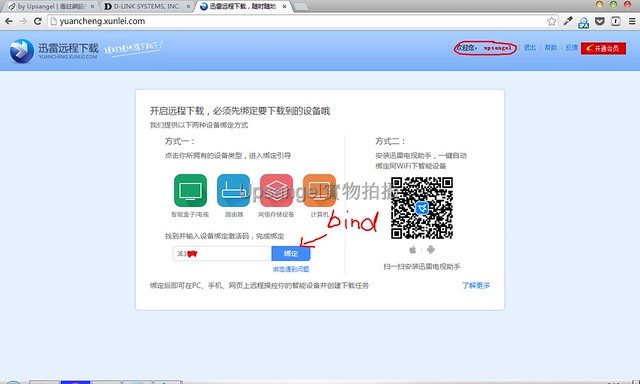
Task: Click the activation code input field
Action: (222, 253)
